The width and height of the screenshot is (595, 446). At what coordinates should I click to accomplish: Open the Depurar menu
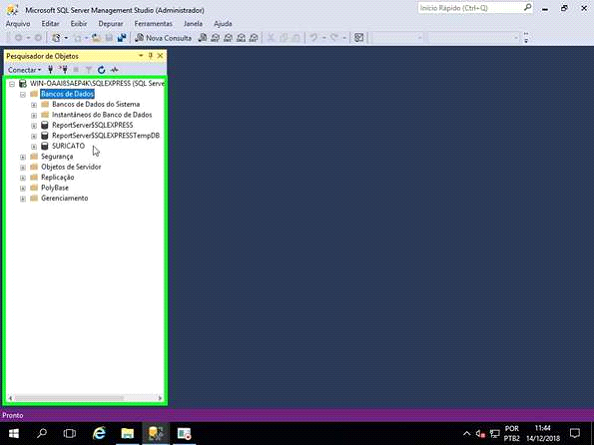pos(111,24)
